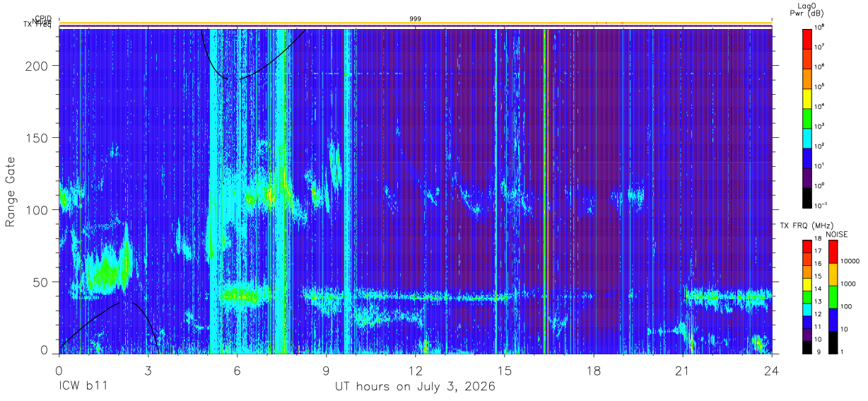868x401 pixels.
Task: Click the TX Freq timeline bar above the plot
Action: click(x=415, y=28)
